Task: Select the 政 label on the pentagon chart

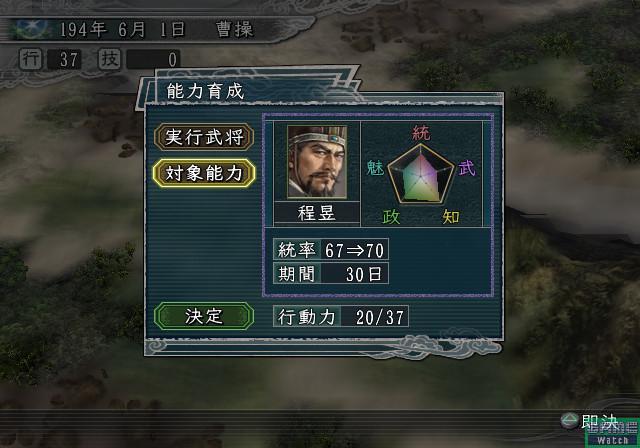Action: click(x=391, y=217)
